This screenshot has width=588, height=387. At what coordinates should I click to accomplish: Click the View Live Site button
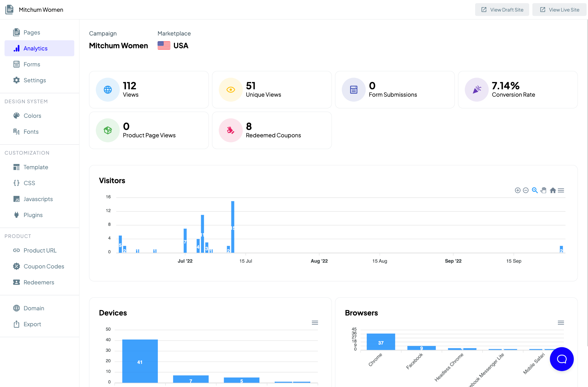[559, 10]
